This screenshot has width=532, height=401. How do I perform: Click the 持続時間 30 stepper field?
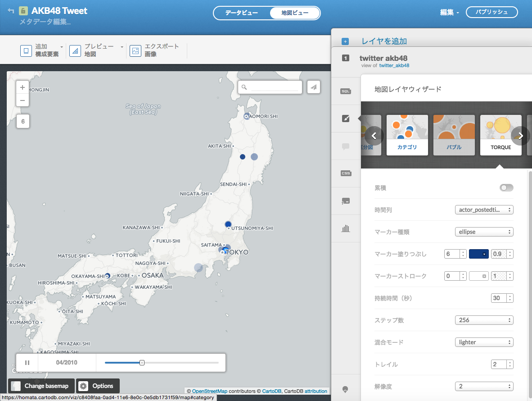pyautogui.click(x=502, y=298)
